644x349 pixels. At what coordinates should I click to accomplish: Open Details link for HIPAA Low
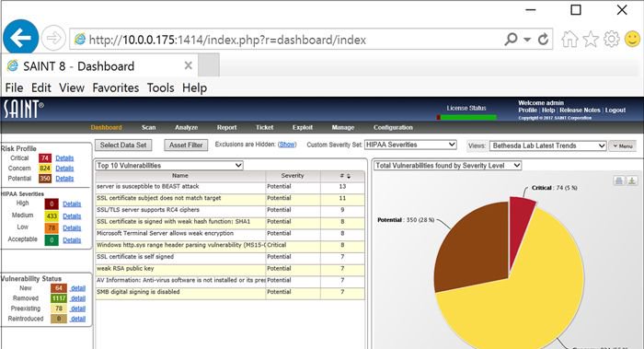pyautogui.click(x=72, y=227)
